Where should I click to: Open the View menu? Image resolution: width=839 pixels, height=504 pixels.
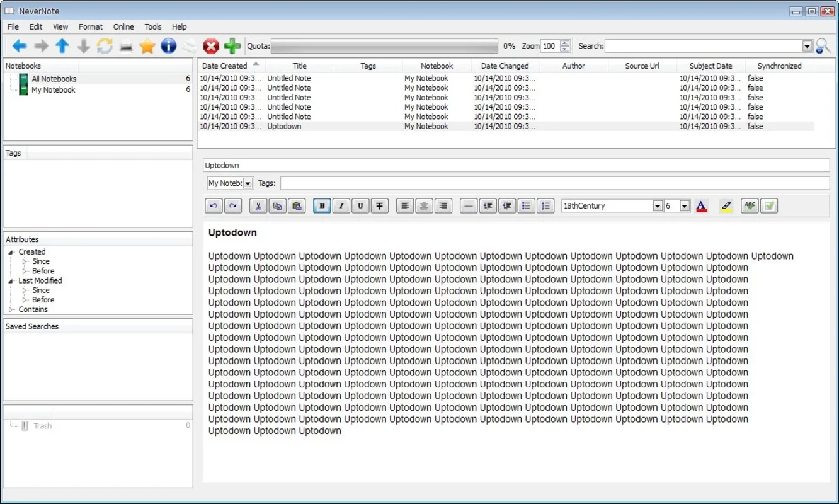point(60,26)
